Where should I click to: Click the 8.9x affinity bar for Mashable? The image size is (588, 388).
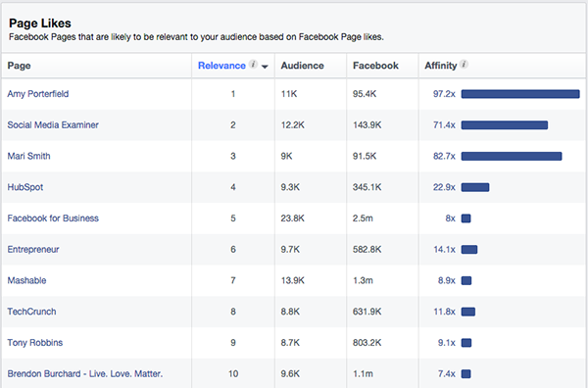pos(466,280)
